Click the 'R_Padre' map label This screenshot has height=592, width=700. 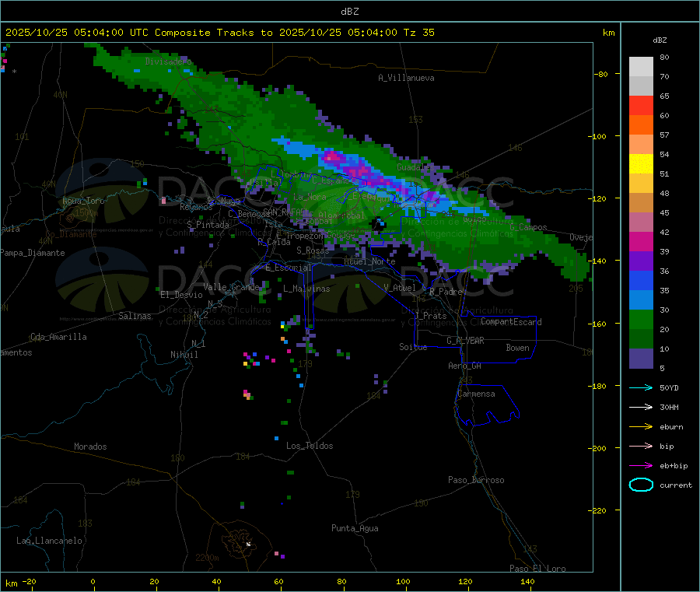(x=446, y=292)
